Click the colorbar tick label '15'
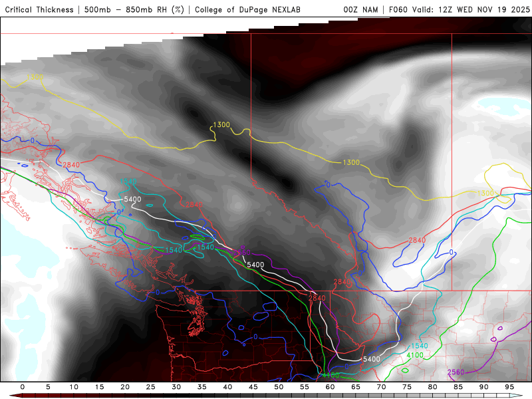The height and width of the screenshot is (399, 532). click(x=99, y=387)
